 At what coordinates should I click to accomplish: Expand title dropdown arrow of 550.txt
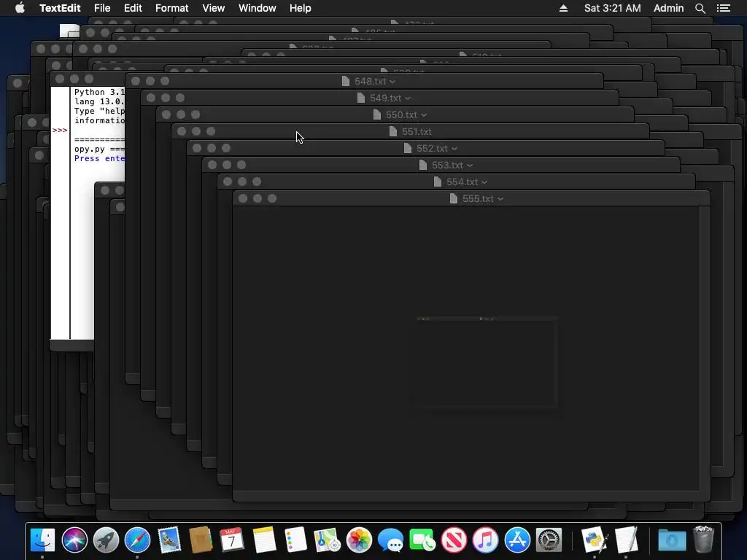coord(424,115)
